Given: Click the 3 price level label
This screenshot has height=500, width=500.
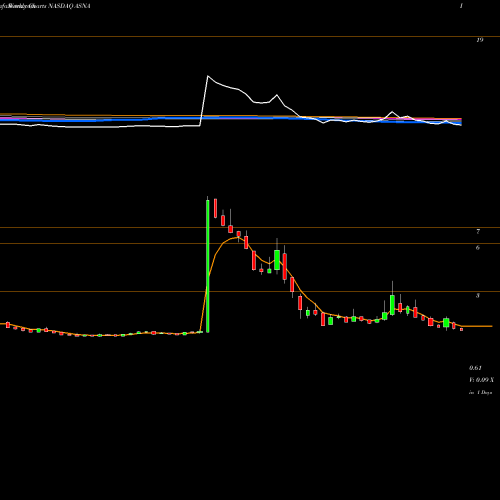Looking at the screenshot, I should tap(478, 296).
